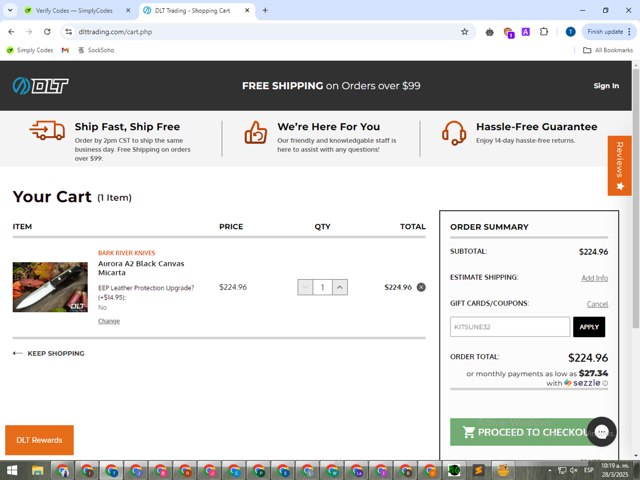Screen dimensions: 640x480
Task: Open the orange Reviews side tab
Action: 620,165
